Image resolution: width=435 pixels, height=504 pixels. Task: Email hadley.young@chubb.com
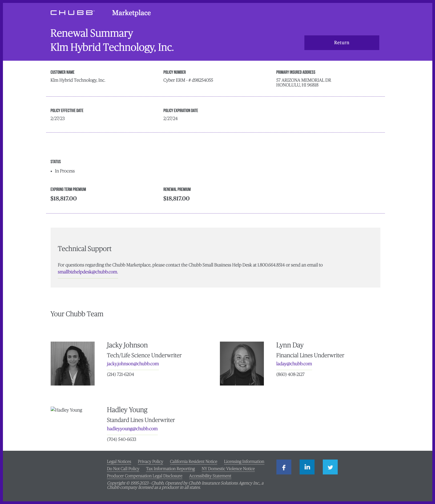pos(132,429)
